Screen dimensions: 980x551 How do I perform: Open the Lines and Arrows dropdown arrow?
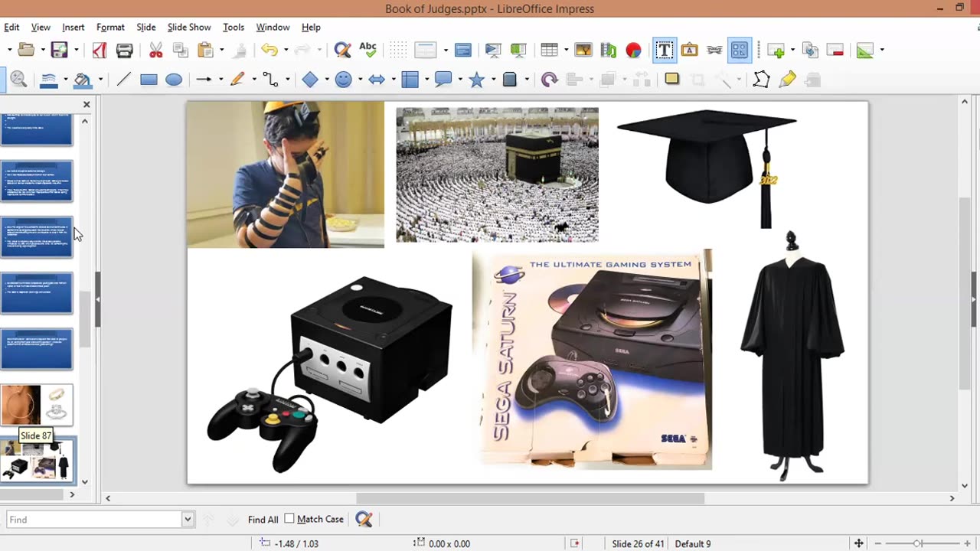point(220,79)
